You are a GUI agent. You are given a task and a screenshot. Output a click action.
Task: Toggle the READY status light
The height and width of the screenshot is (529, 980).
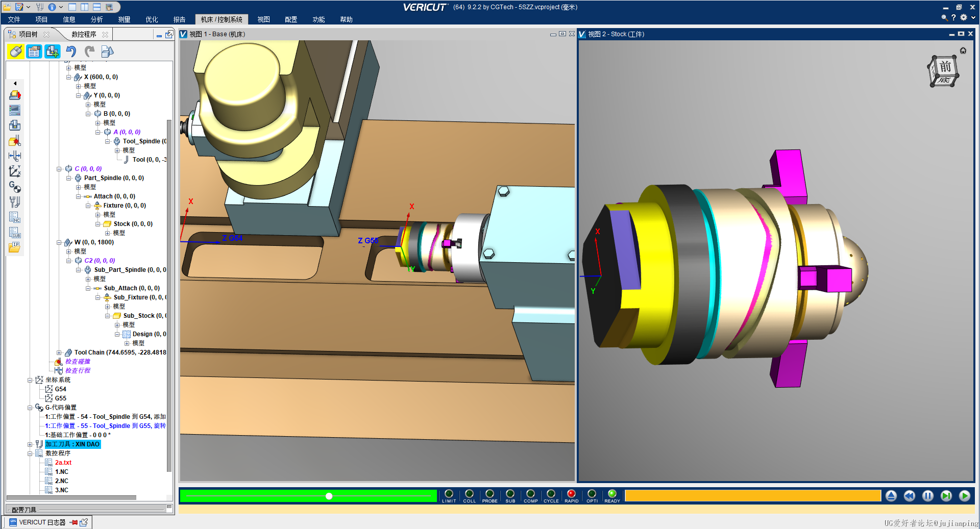click(612, 494)
